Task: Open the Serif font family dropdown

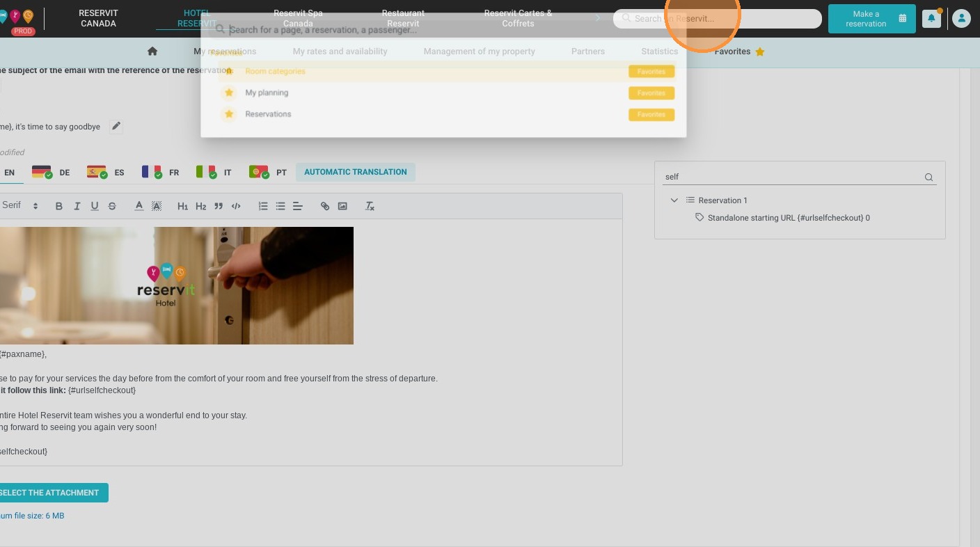Action: pyautogui.click(x=19, y=206)
